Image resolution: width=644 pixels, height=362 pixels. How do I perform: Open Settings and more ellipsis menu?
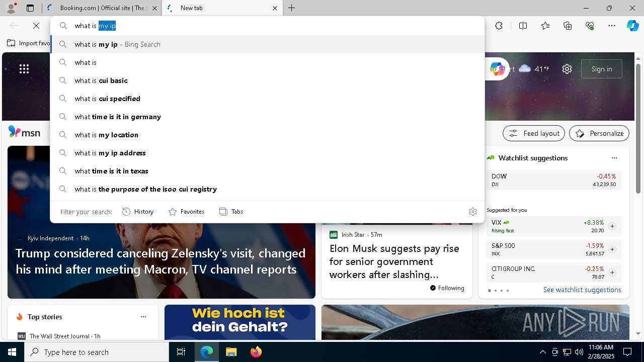pos(612,26)
